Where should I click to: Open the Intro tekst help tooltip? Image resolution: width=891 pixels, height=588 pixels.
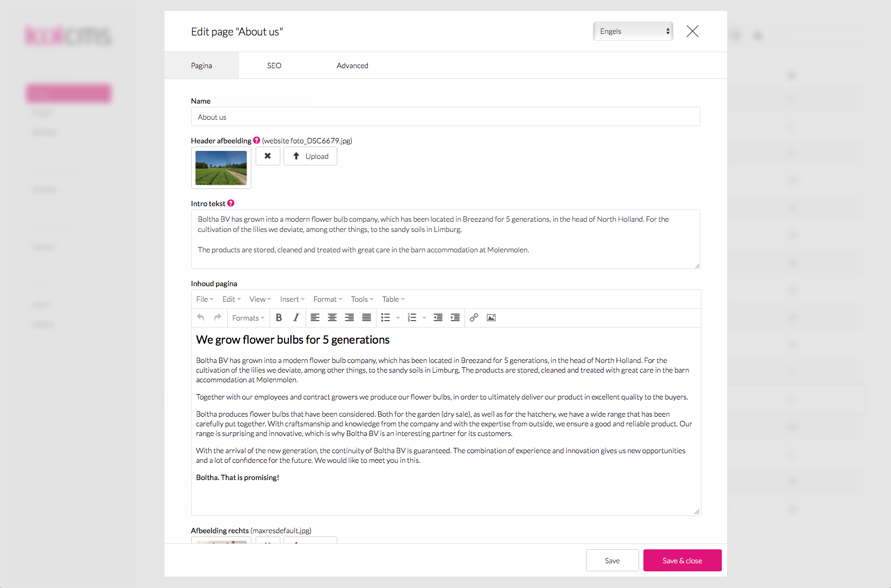coord(230,203)
